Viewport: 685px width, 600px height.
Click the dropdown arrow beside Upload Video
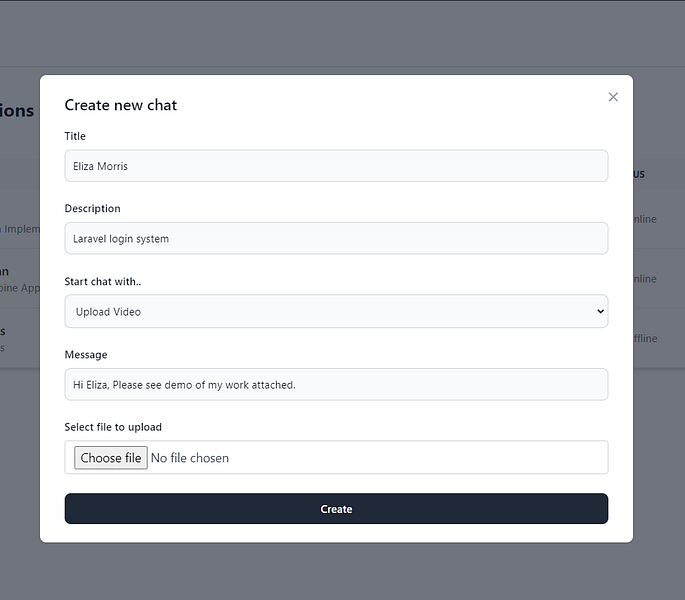tap(600, 311)
